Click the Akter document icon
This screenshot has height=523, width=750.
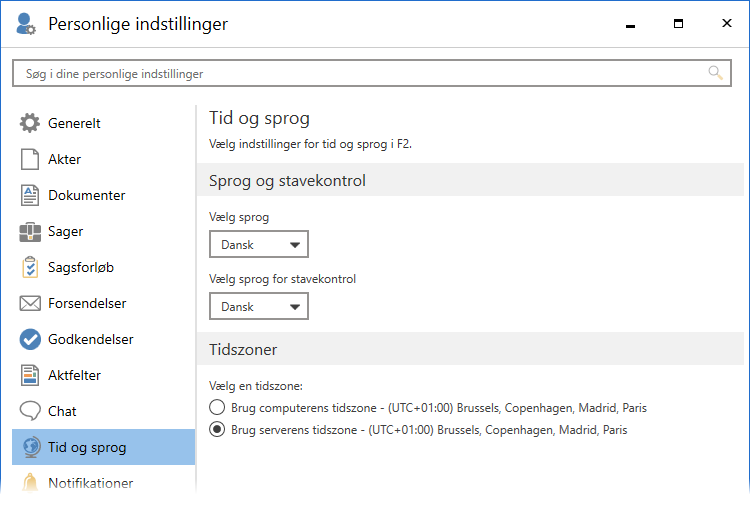click(30, 160)
